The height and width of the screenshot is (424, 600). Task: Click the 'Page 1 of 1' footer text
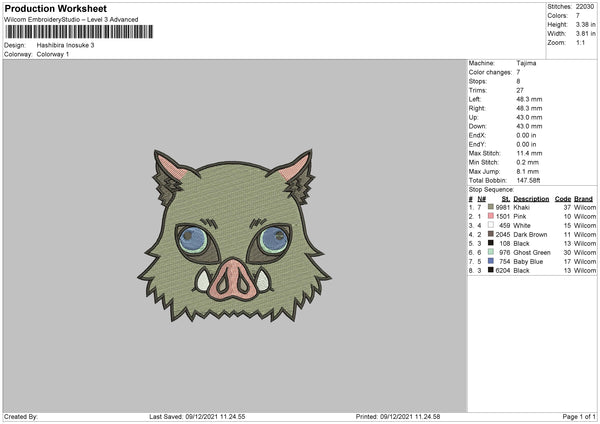[579, 416]
